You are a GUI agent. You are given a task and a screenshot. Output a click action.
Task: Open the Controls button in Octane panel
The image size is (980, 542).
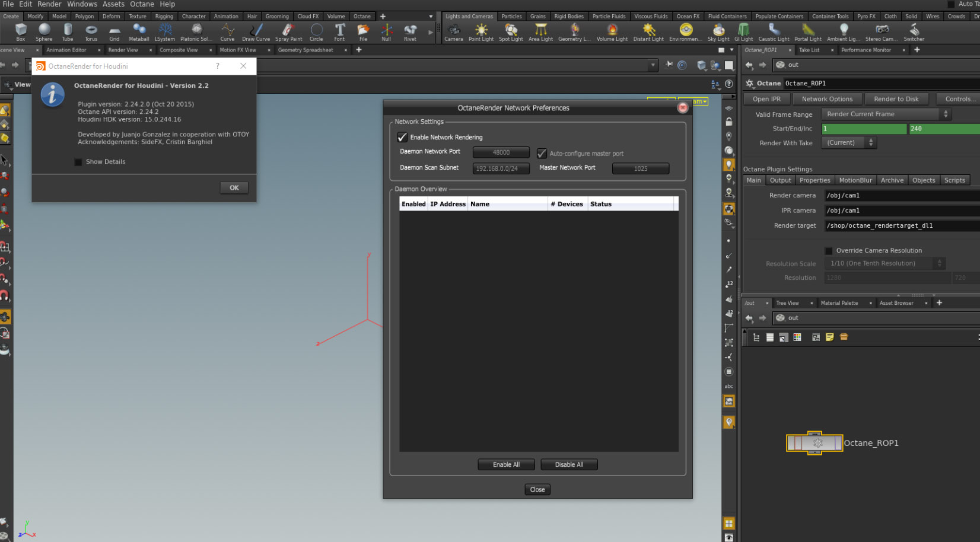click(x=957, y=99)
